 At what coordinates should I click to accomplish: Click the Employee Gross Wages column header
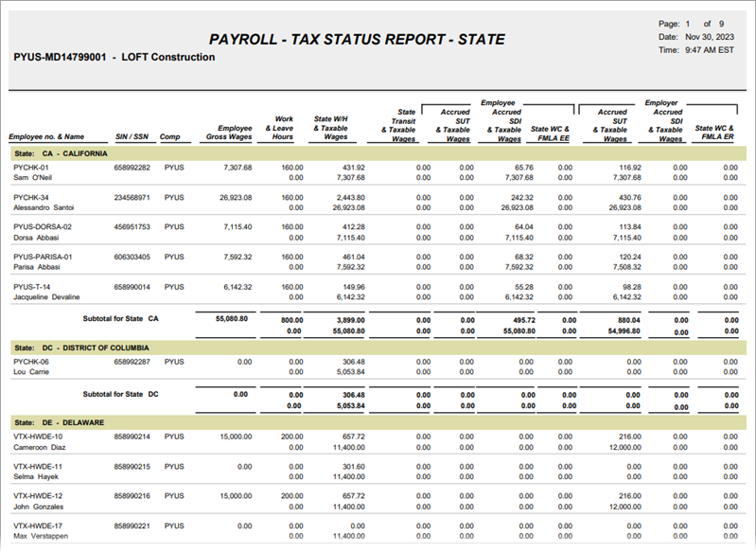coord(229,133)
